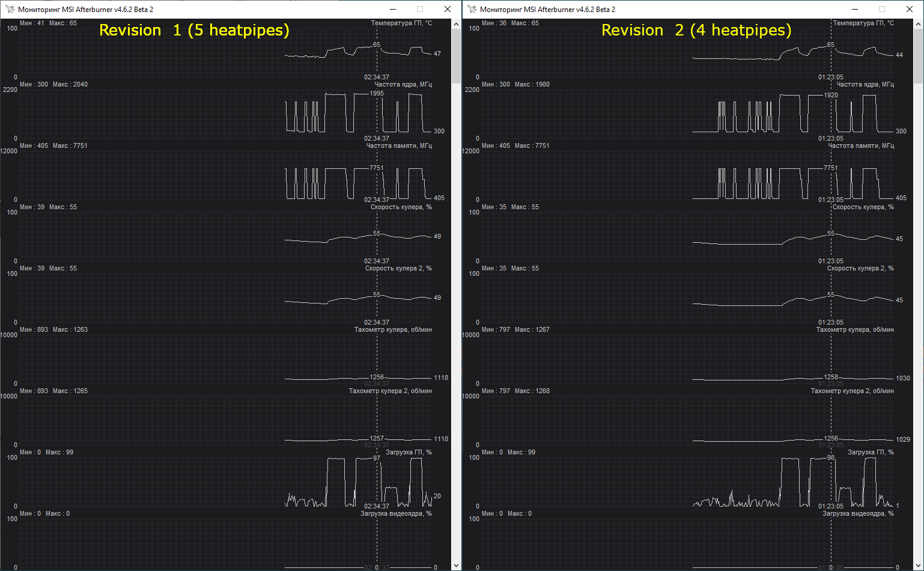Click 'Скорость кулера 2, %' label in the right window
Screen dimensions: 924x571
coord(860,268)
